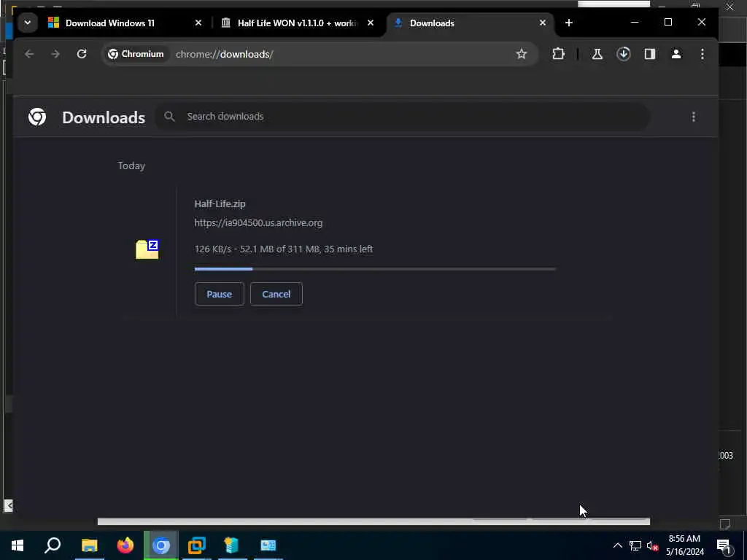Open the ia904500.us.archive.org source link
This screenshot has width=747, height=560.
258,223
